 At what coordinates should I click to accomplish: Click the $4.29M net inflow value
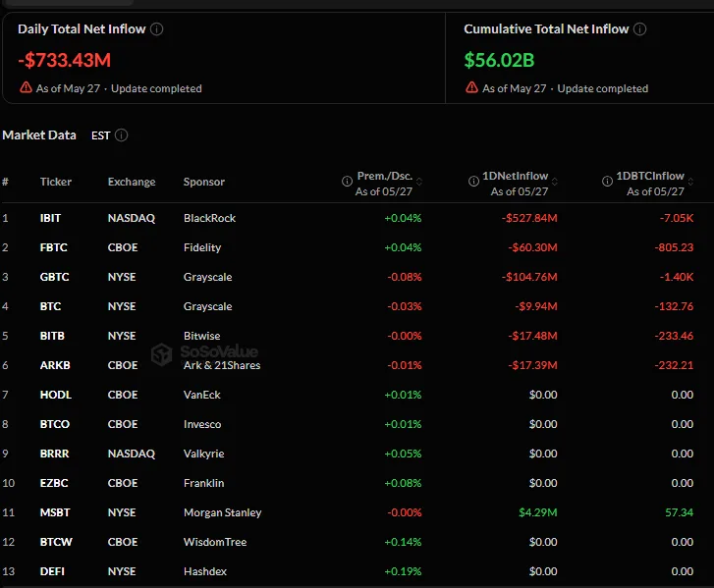point(538,512)
